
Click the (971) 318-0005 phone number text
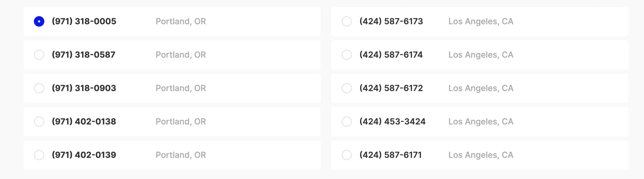[84, 21]
